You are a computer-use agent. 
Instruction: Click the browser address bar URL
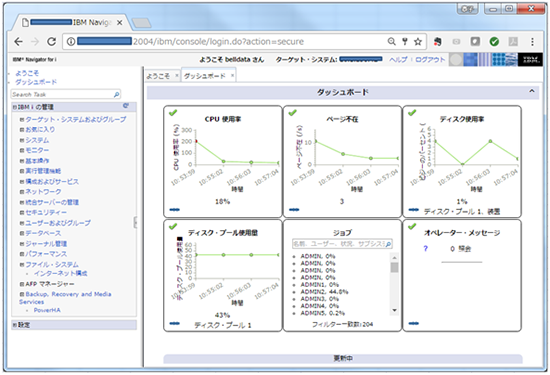pos(217,42)
